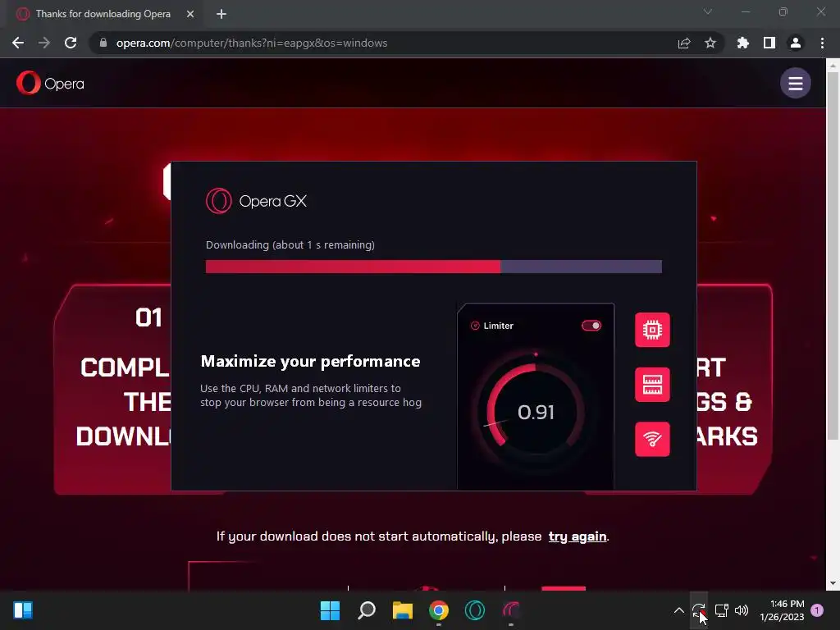Reload the current page
This screenshot has width=840, height=630.
pos(71,43)
